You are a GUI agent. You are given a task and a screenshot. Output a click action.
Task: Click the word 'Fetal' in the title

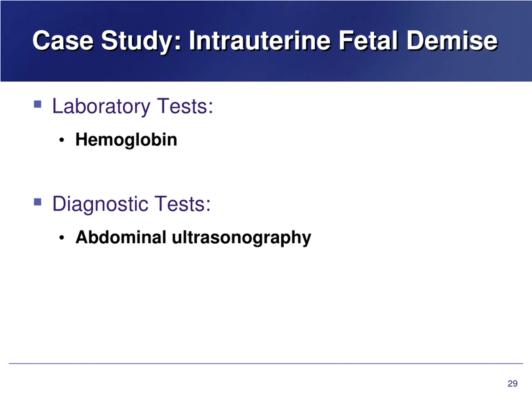368,41
